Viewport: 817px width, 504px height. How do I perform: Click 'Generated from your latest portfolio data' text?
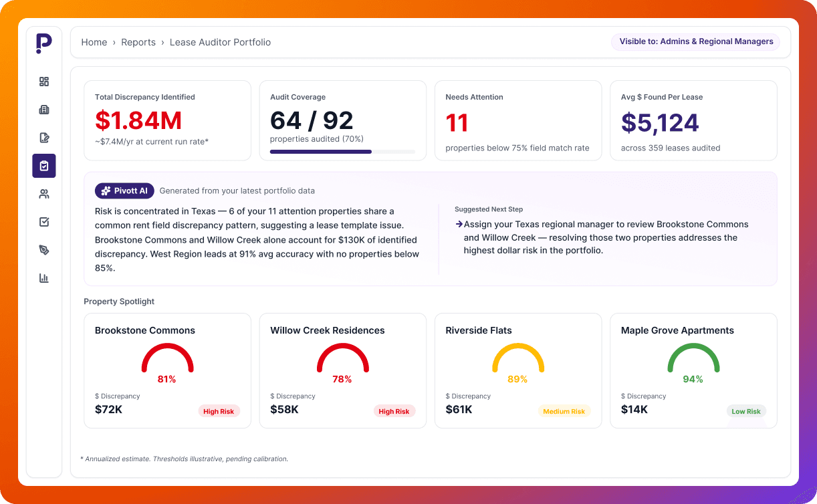click(237, 191)
